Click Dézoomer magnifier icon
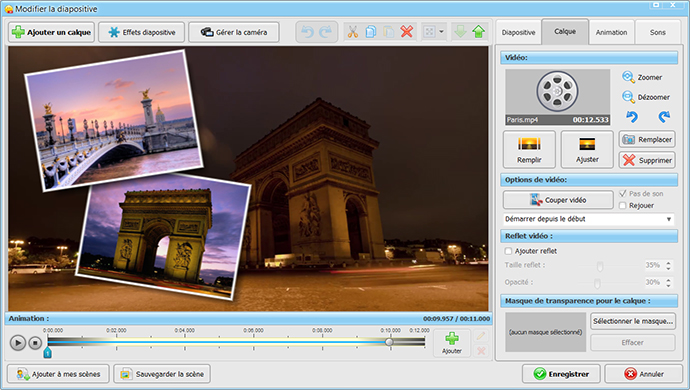Viewport: 690px width, 390px height. coord(628,97)
